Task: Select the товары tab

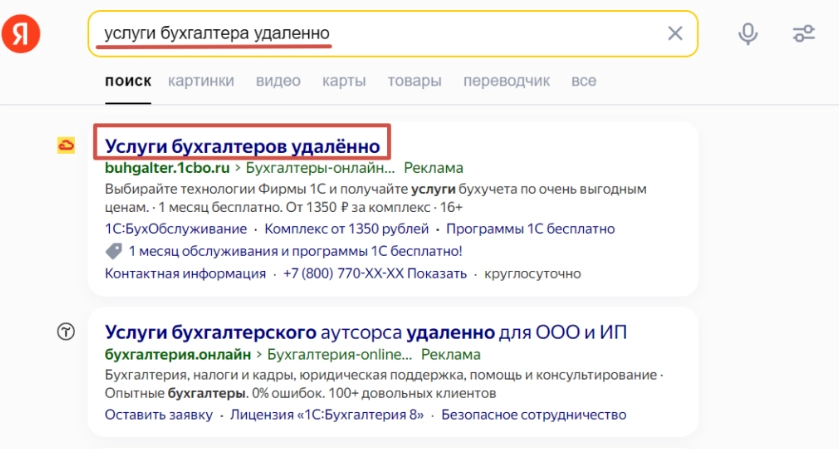Action: pyautogui.click(x=390, y=80)
